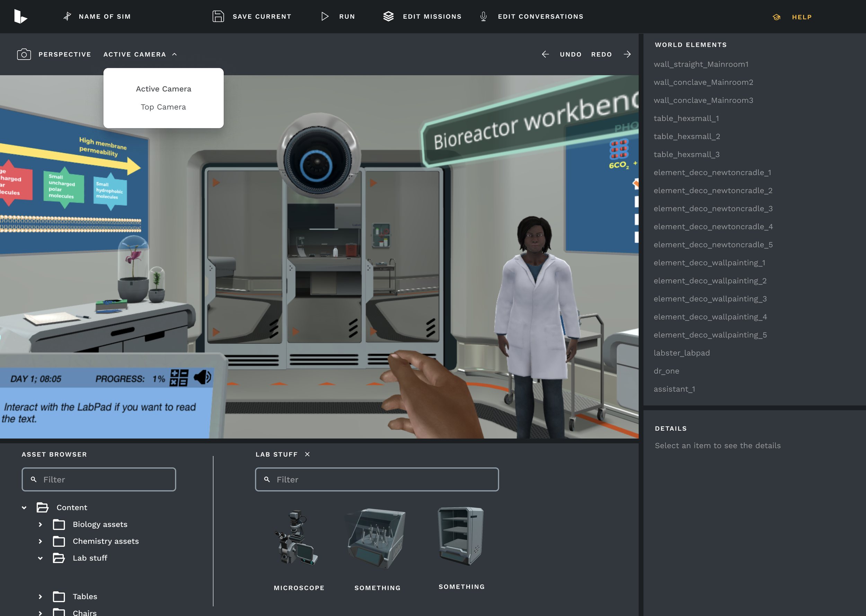Click the magnifier in Lab Stuff filter

(267, 479)
